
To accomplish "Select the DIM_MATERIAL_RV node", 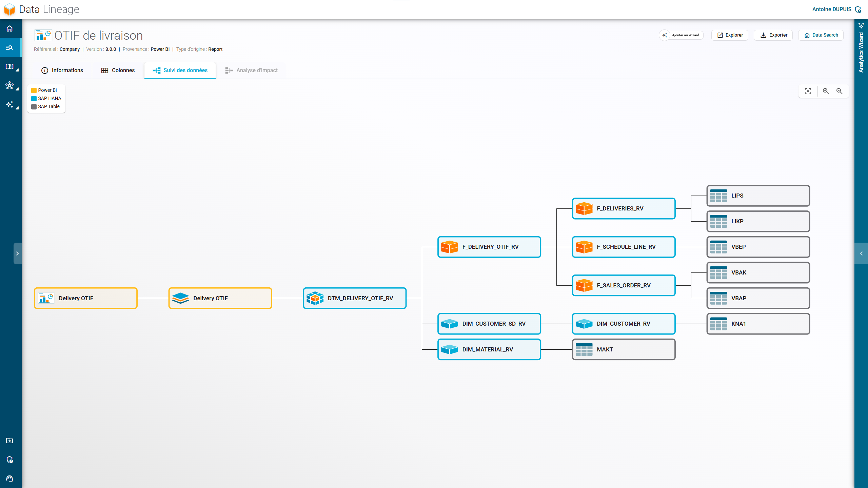I will point(489,349).
